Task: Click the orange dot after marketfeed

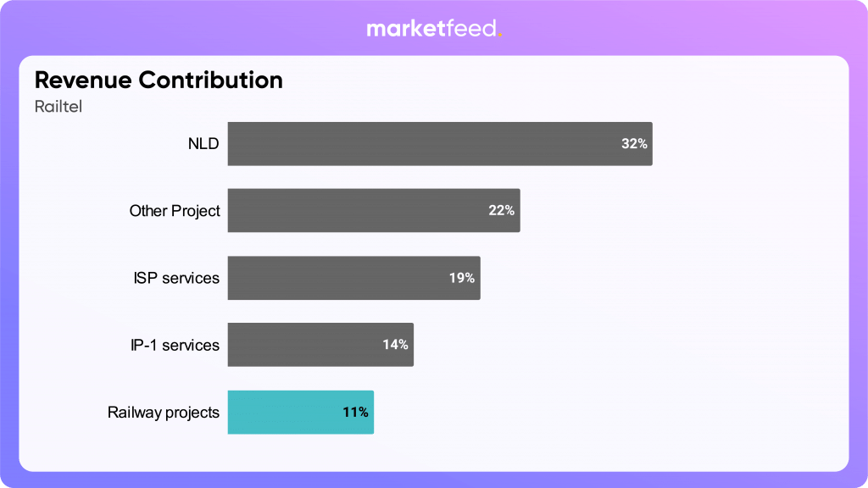Action: pyautogui.click(x=499, y=35)
